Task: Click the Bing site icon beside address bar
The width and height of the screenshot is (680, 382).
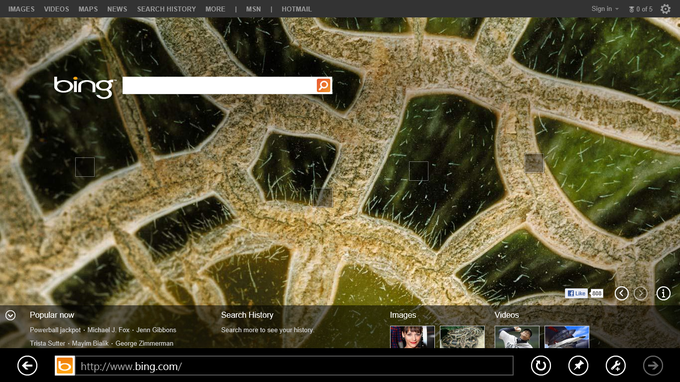Action: [x=65, y=366]
